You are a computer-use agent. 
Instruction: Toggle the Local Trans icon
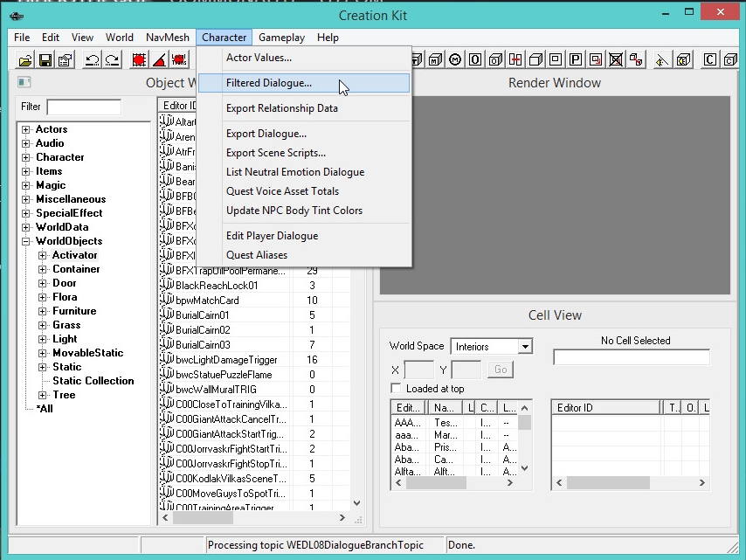tap(179, 60)
